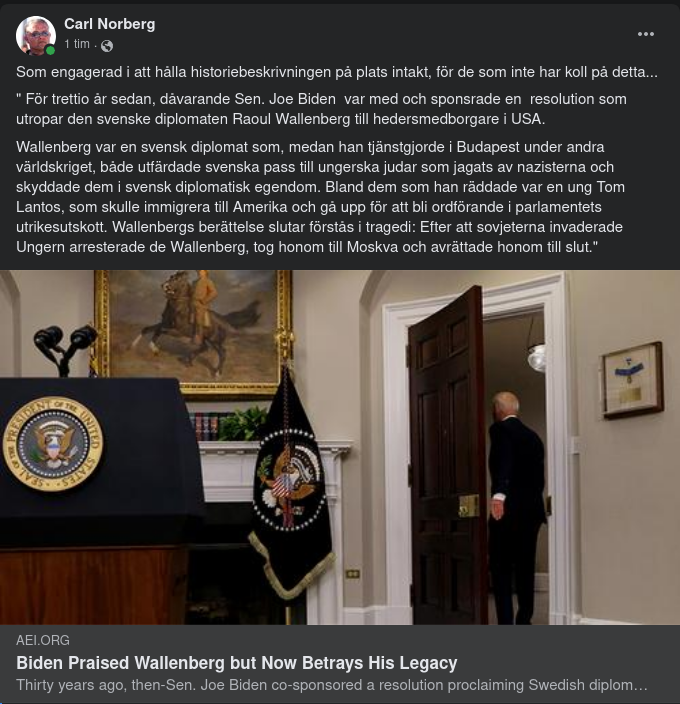
Task: Click the '1 tim' post timestamp
Action: tap(77, 44)
